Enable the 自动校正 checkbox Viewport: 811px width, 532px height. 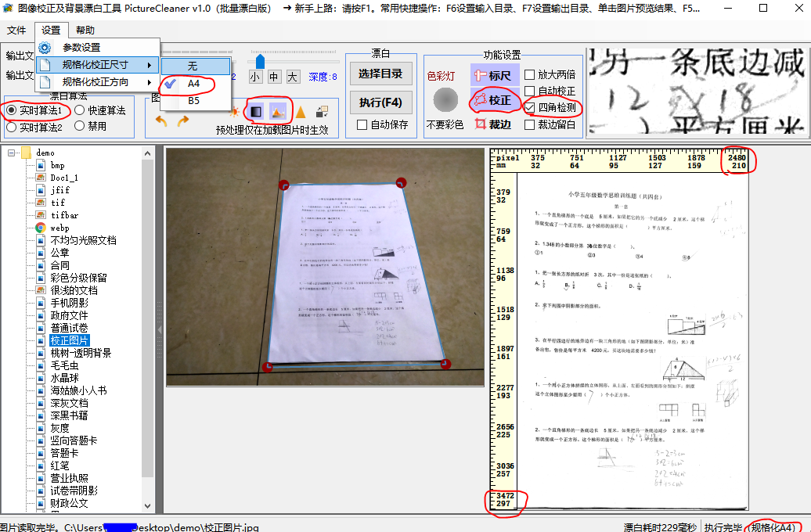pyautogui.click(x=530, y=91)
